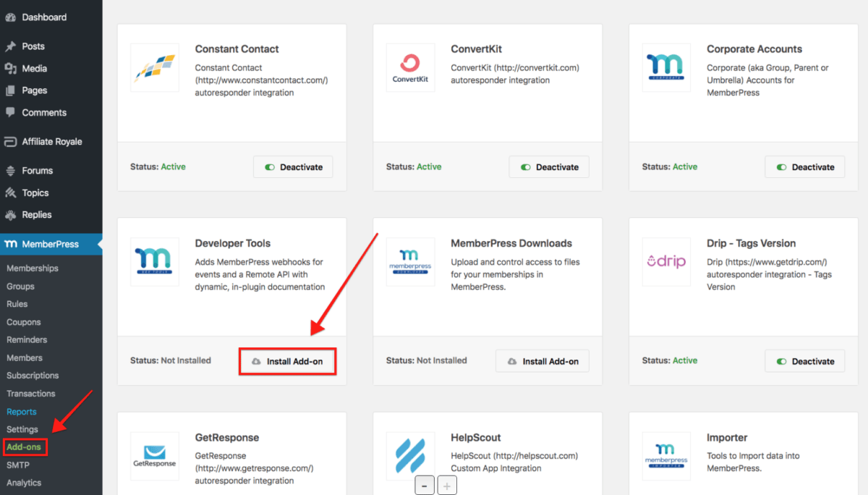This screenshot has height=495, width=868.
Task: Click the minus zoom-out button
Action: (425, 486)
